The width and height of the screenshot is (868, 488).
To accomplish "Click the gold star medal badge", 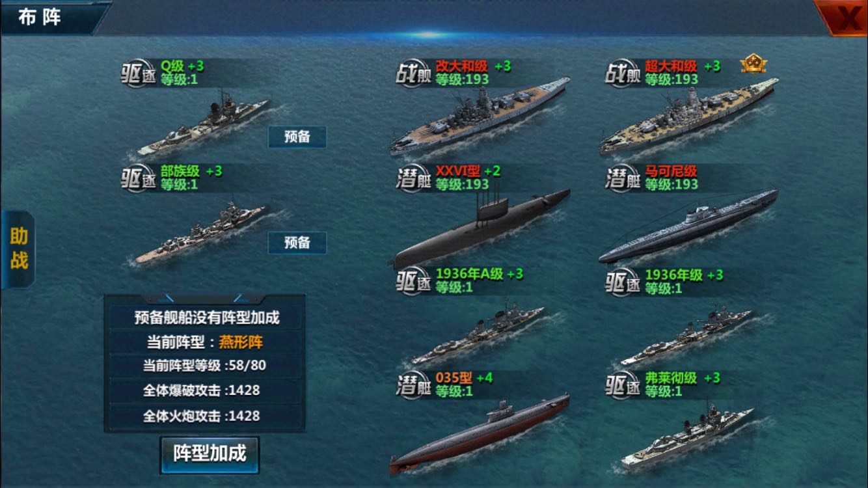I will 753,64.
